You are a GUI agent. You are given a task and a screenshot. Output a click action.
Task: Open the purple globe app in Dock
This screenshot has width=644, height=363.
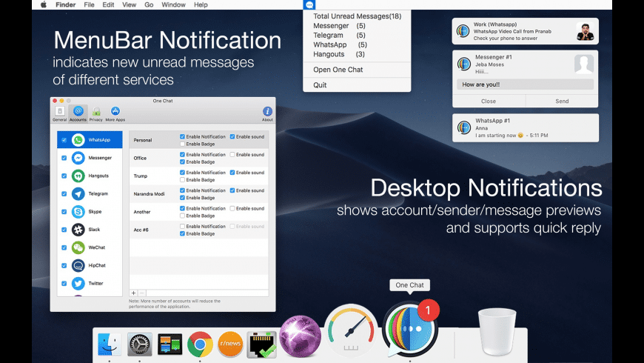coord(301,336)
